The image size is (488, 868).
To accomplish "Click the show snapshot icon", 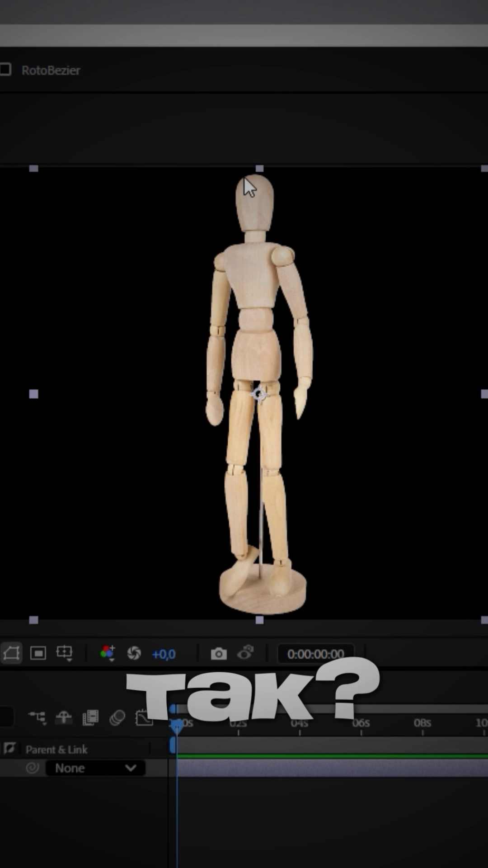I will [x=245, y=653].
